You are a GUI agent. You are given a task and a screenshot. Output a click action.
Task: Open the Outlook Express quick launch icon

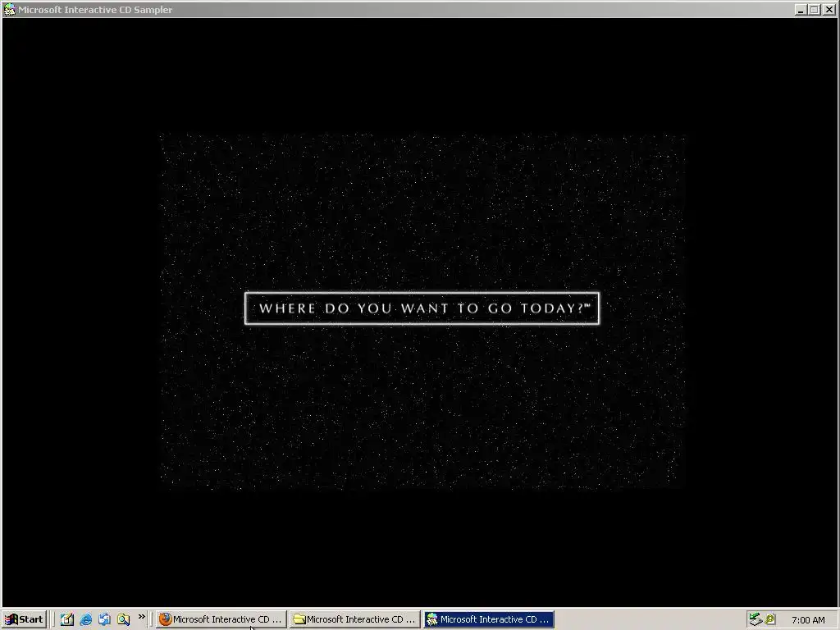pos(104,619)
